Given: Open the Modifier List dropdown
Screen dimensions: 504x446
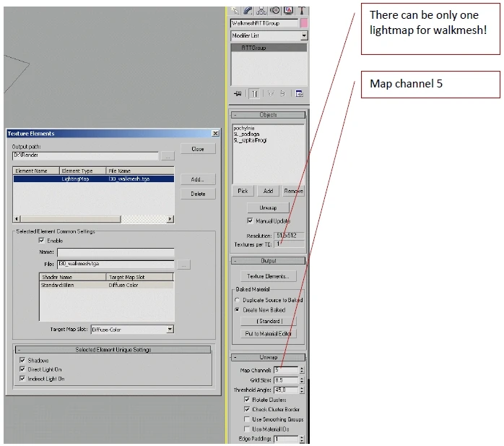Looking at the screenshot, I should tap(269, 35).
